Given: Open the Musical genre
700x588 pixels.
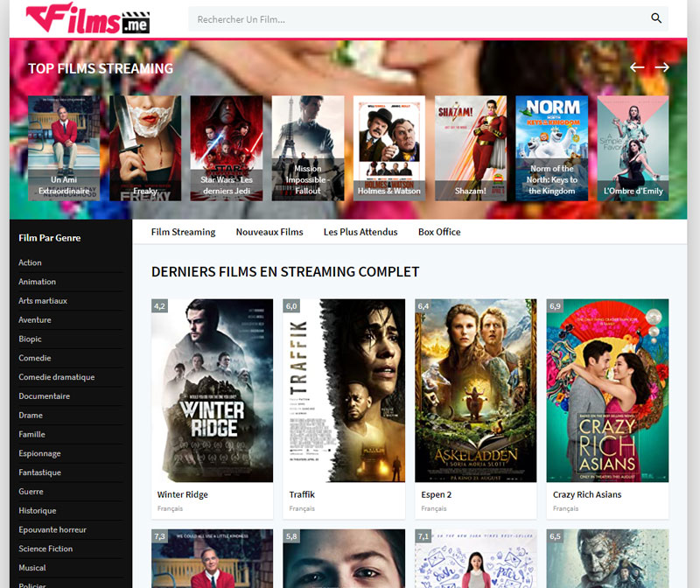Looking at the screenshot, I should 32,568.
